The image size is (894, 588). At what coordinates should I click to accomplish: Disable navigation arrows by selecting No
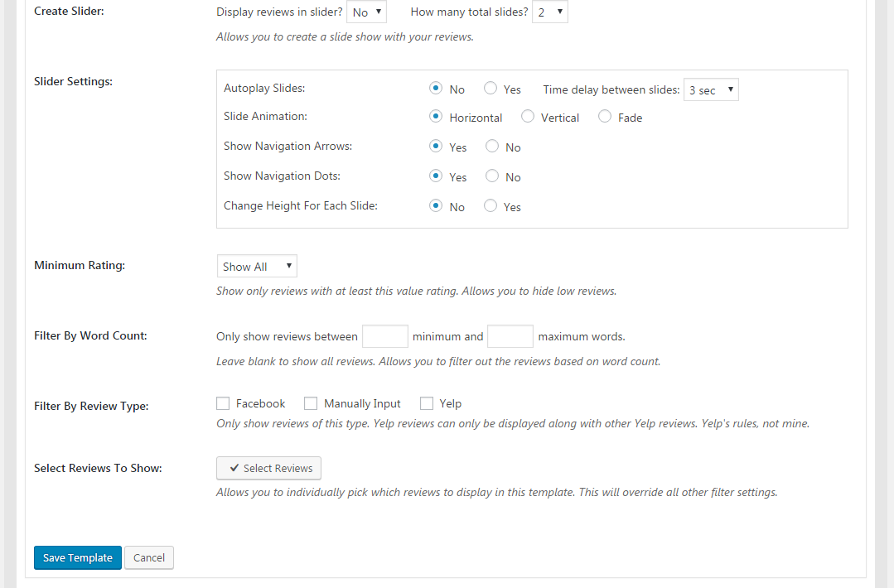pos(492,147)
